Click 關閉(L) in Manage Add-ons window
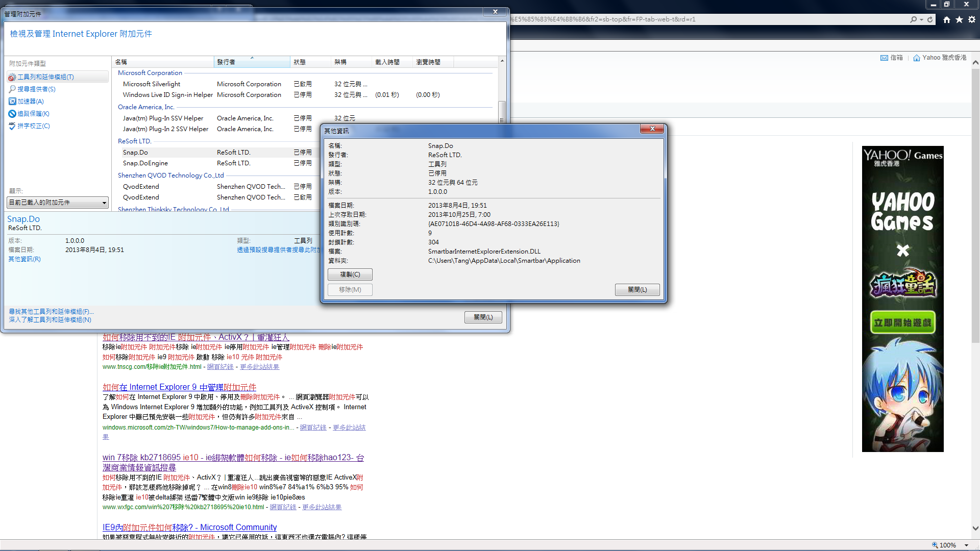This screenshot has width=980, height=551. (x=483, y=317)
